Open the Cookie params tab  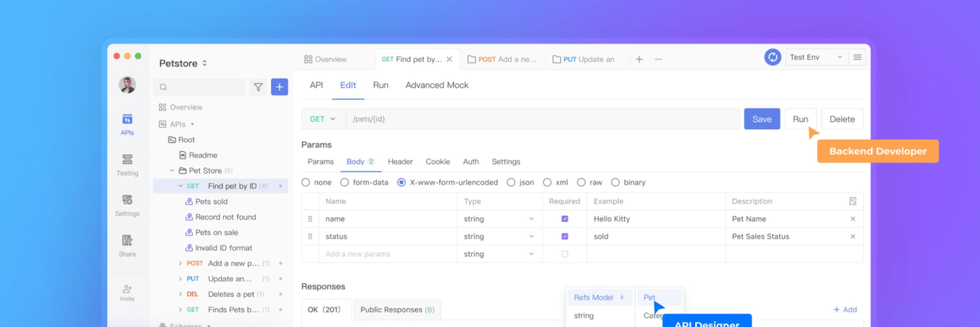point(437,162)
